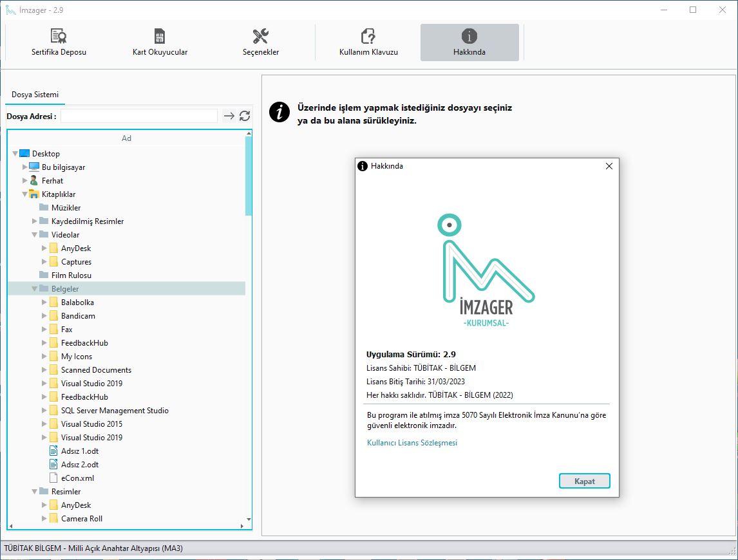
Task: Expand the Captures folder node
Action: (x=44, y=261)
